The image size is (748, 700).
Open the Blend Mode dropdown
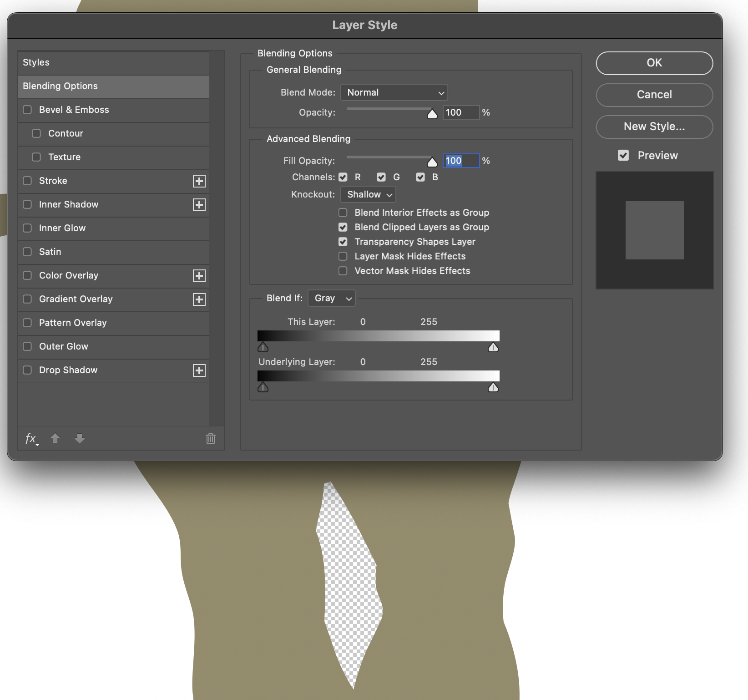point(394,92)
